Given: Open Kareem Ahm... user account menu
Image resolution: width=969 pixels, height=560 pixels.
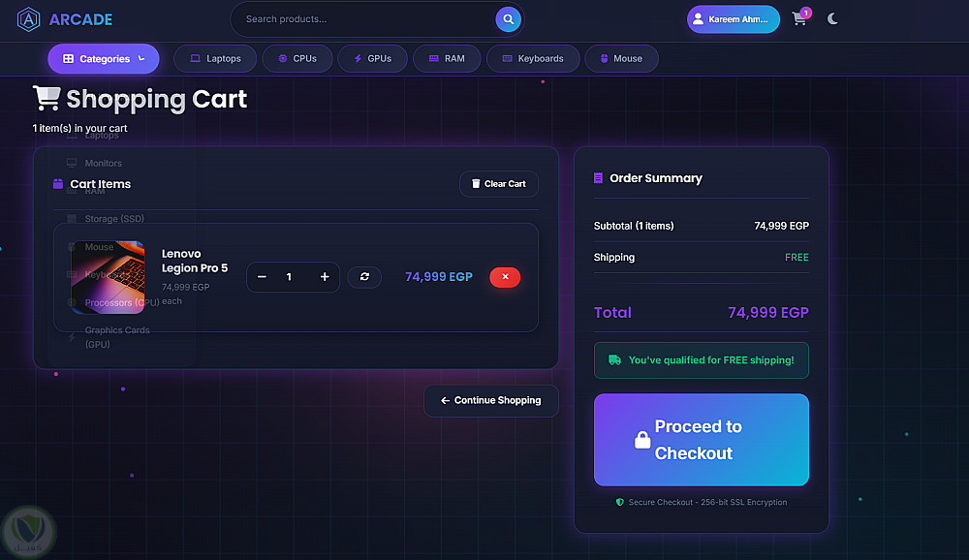Looking at the screenshot, I should 733,19.
